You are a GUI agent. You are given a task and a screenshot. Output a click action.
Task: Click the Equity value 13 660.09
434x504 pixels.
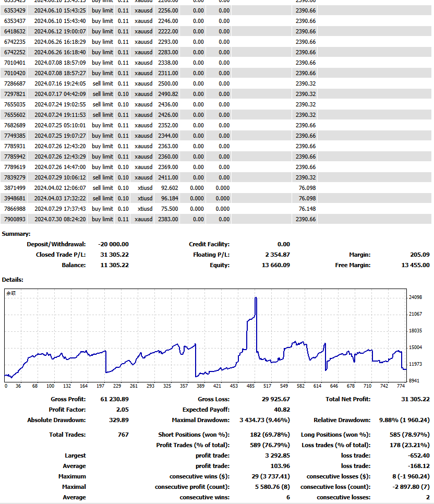tap(276, 265)
